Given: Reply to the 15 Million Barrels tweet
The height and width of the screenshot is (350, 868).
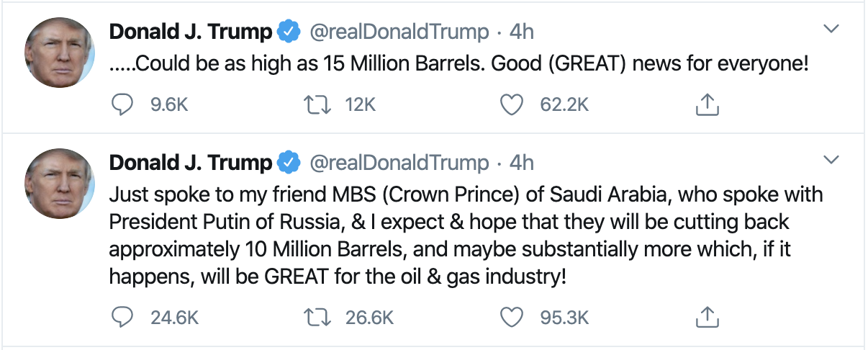Looking at the screenshot, I should click(x=124, y=105).
